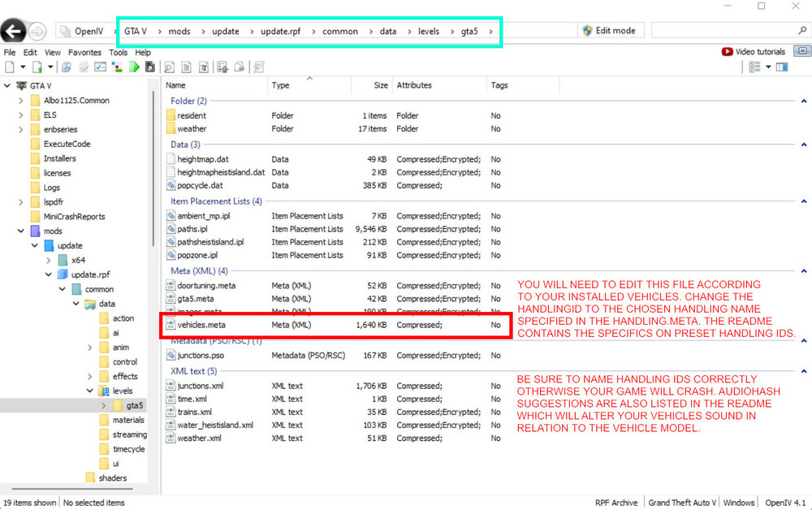
Task: Open the Help menu
Action: coord(143,52)
